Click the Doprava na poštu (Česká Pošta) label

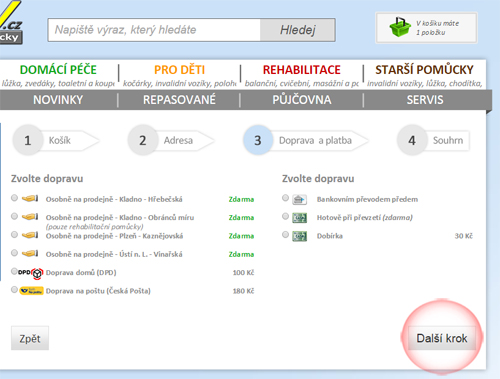coord(98,291)
